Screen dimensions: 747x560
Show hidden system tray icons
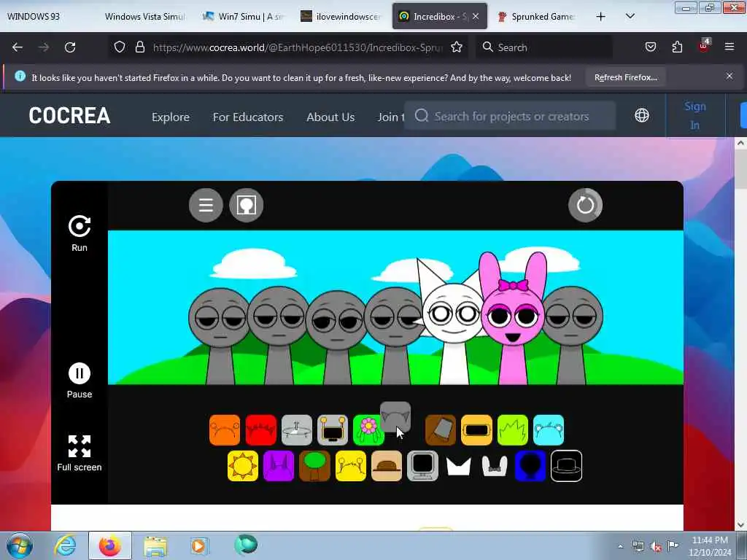620,546
